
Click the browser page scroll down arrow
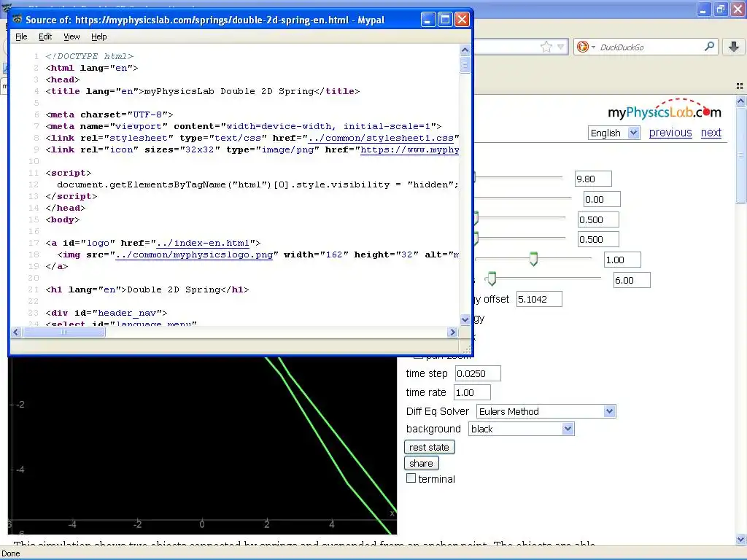click(x=741, y=540)
